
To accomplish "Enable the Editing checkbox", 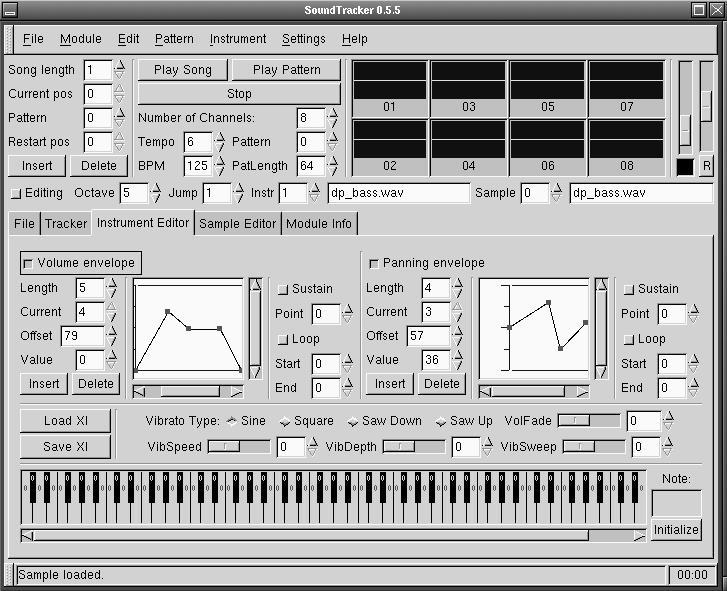I will click(15, 193).
